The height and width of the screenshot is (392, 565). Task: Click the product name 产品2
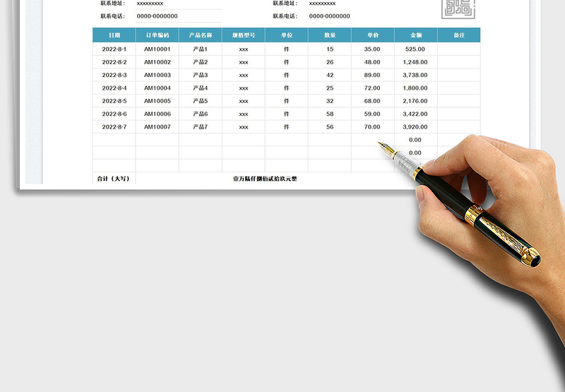click(x=201, y=62)
